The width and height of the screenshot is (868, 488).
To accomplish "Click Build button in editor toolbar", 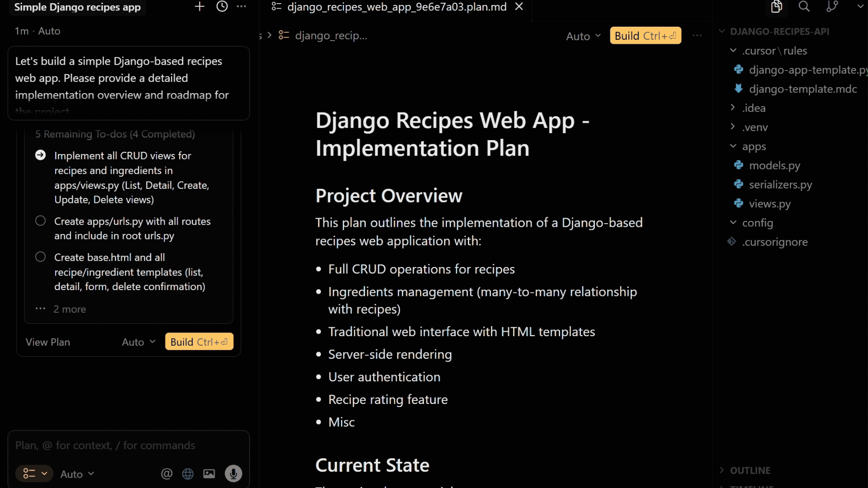I will pyautogui.click(x=645, y=36).
